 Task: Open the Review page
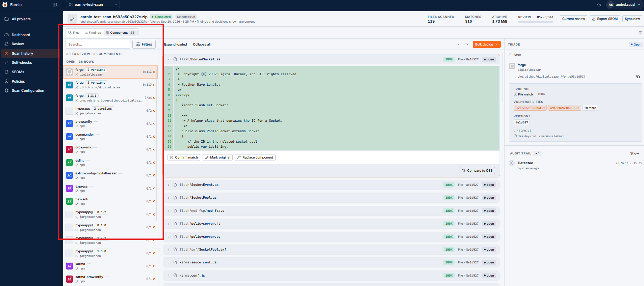coord(18,44)
